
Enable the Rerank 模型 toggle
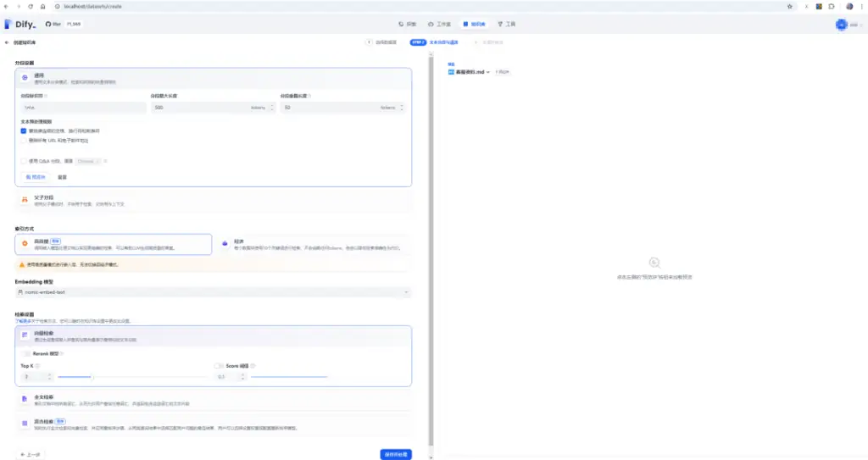click(x=25, y=354)
